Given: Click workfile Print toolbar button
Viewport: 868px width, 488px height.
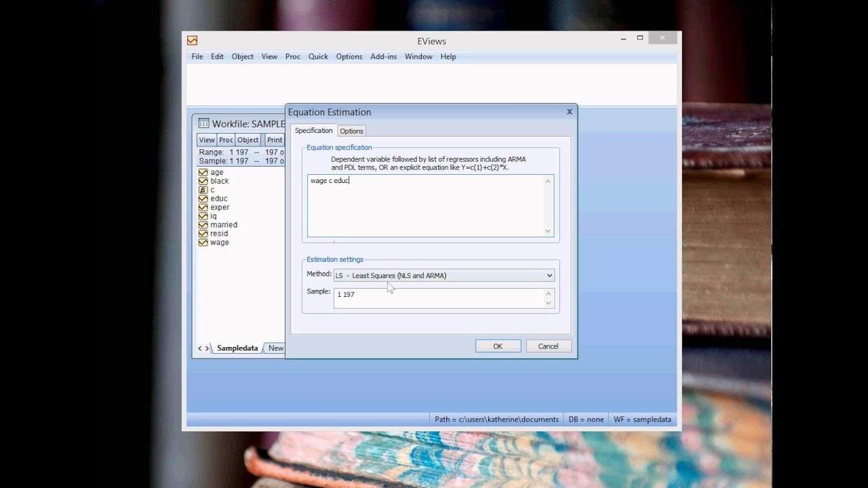Looking at the screenshot, I should pos(275,140).
